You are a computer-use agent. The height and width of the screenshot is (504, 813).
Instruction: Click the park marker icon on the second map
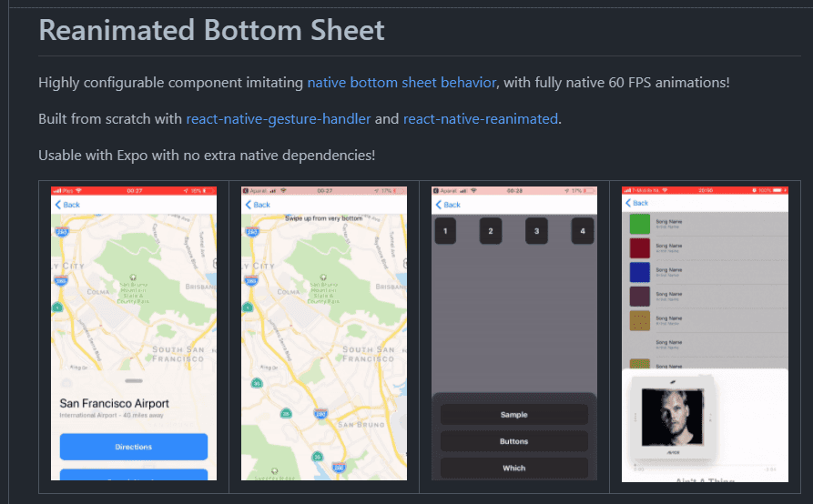click(323, 277)
